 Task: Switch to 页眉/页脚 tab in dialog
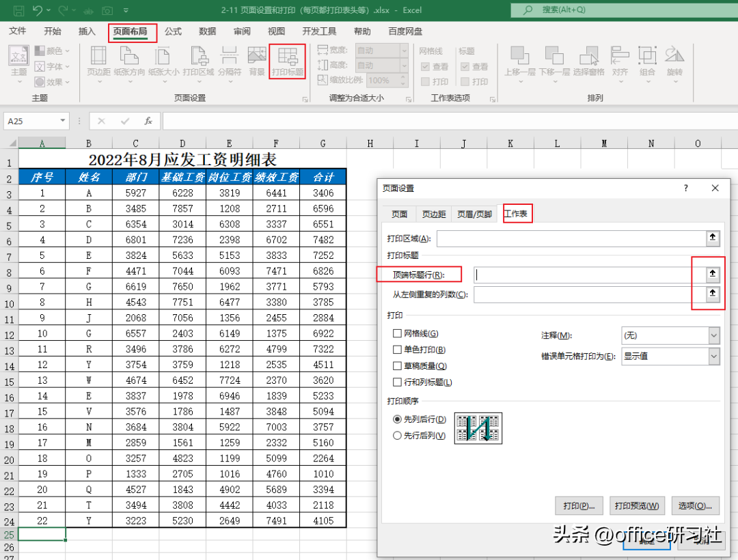click(474, 214)
